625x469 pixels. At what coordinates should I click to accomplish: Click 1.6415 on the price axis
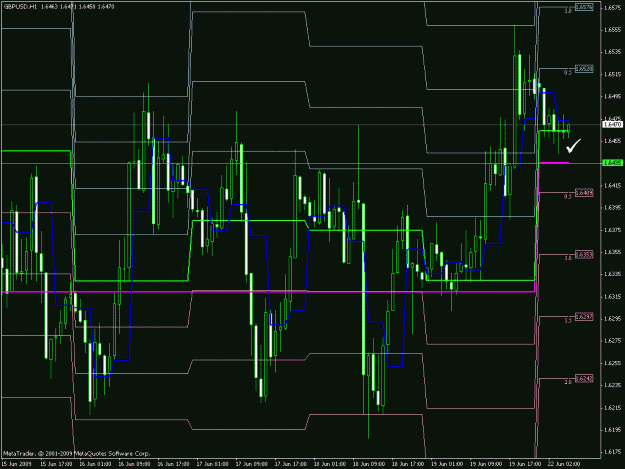click(x=613, y=185)
